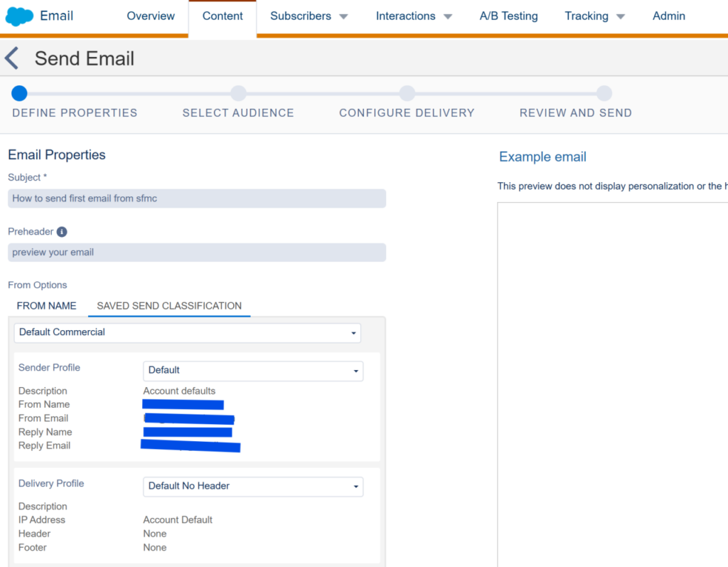Click the CONFIGURE DELIVERY step label
This screenshot has height=567, width=728.
407,113
